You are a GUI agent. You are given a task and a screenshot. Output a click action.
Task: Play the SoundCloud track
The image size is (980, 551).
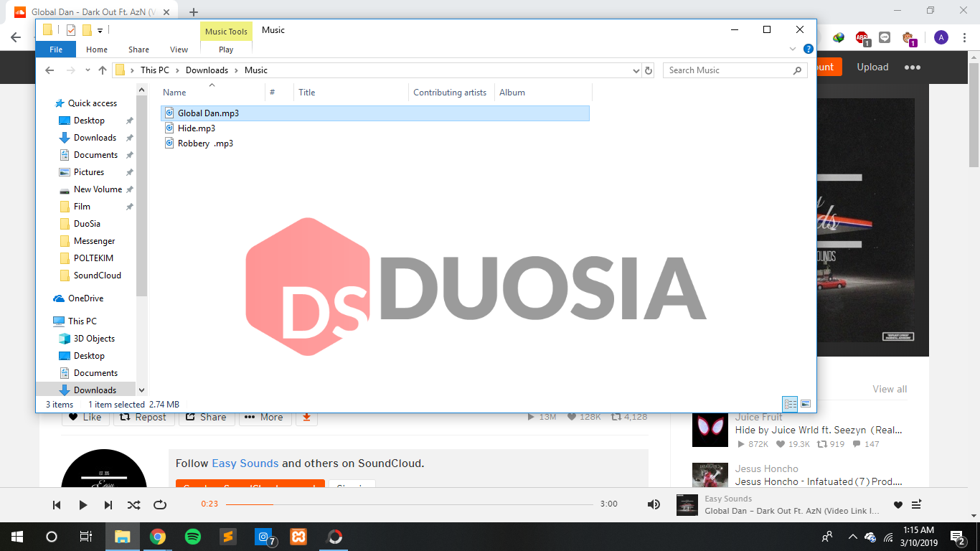[83, 505]
